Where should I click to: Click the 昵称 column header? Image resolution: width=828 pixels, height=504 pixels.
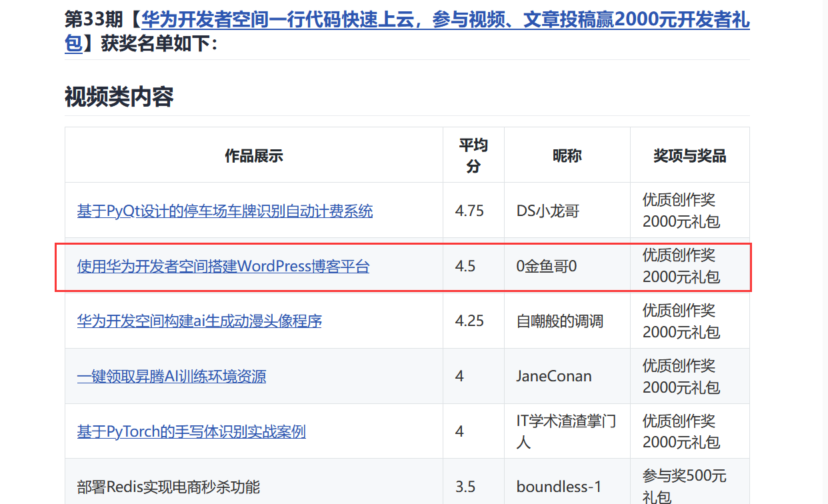(x=567, y=156)
